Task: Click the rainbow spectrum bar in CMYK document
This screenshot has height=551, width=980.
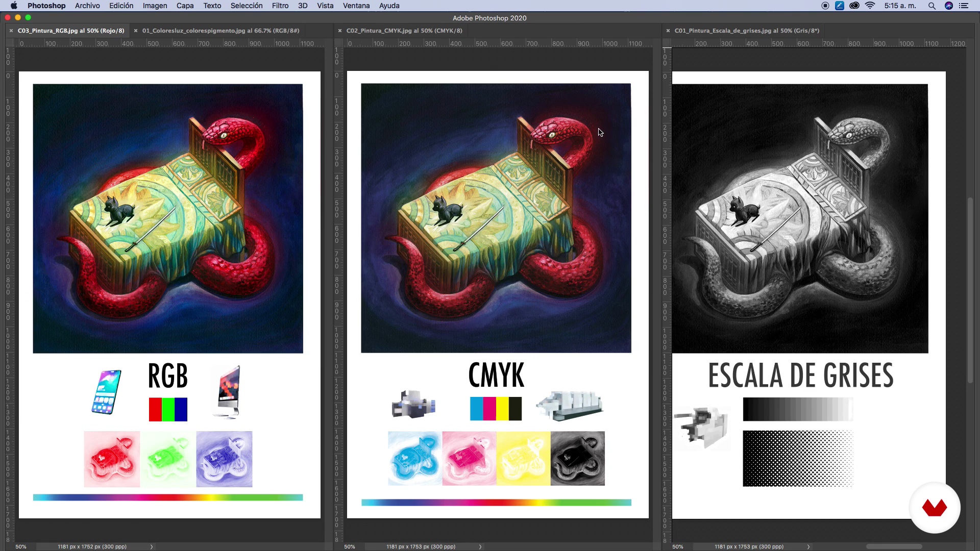Action: pyautogui.click(x=496, y=503)
